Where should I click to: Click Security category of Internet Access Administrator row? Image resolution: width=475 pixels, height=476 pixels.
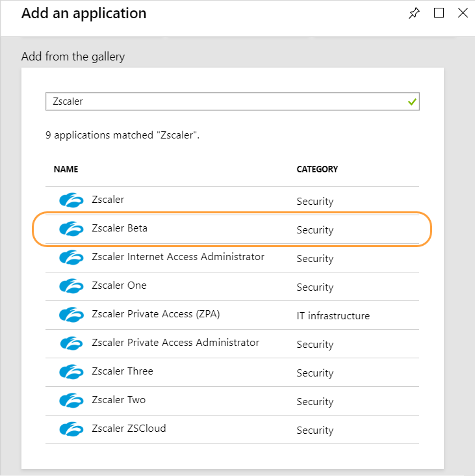click(x=315, y=259)
